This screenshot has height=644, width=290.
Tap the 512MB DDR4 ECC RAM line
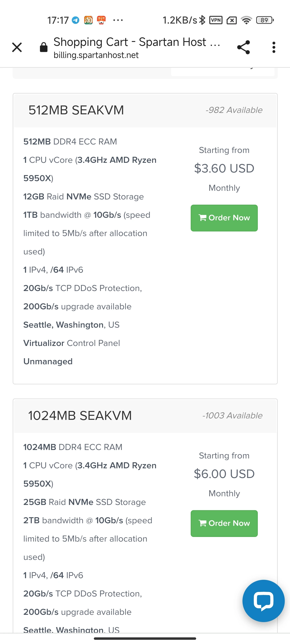[x=70, y=141]
